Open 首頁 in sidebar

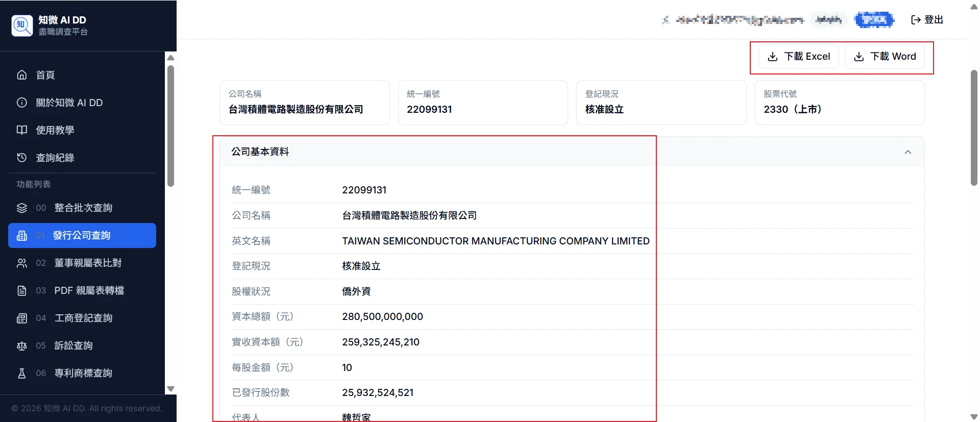point(82,75)
